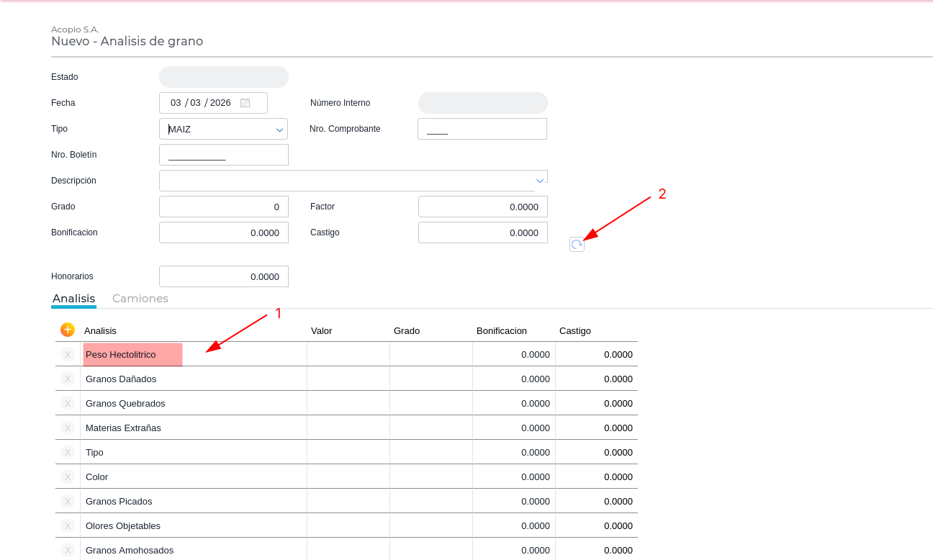Viewport: 933px width, 560px height.
Task: Open the Descripción dropdown list
Action: tap(539, 181)
